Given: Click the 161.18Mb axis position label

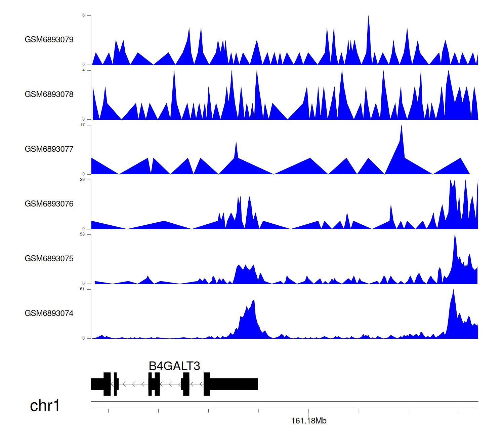Looking at the screenshot, I should coord(308,421).
